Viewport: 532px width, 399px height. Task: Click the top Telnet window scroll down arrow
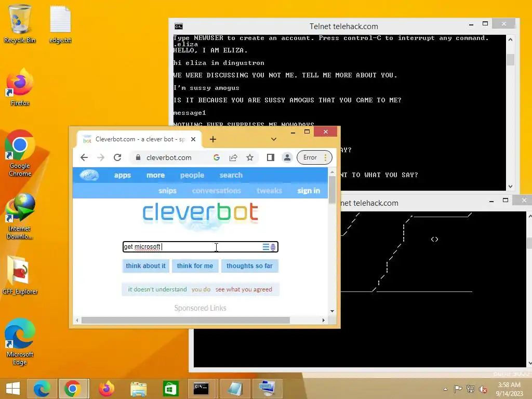[510, 187]
